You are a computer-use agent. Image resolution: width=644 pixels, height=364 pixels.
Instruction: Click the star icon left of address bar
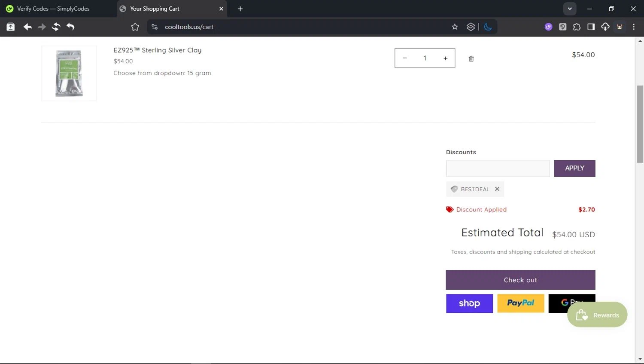[135, 27]
